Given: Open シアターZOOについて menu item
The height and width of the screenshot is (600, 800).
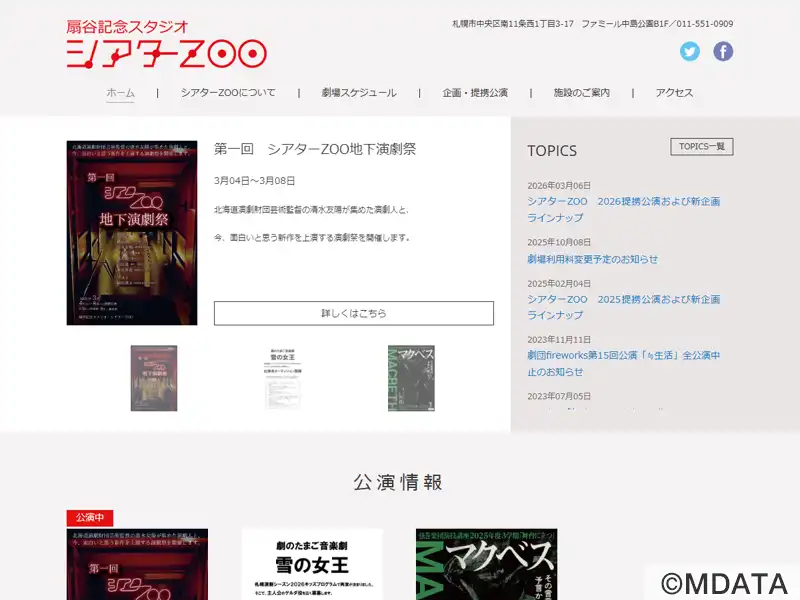Looking at the screenshot, I should (228, 93).
